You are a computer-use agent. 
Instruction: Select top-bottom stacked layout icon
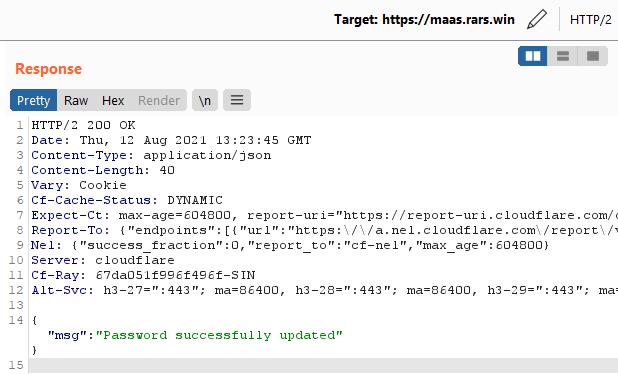click(x=562, y=56)
